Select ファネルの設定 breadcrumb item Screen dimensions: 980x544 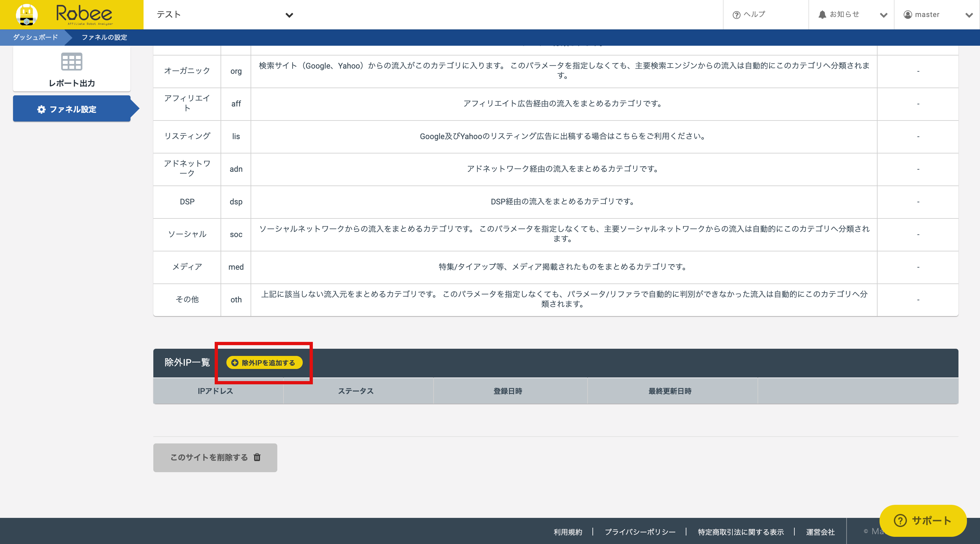click(104, 37)
